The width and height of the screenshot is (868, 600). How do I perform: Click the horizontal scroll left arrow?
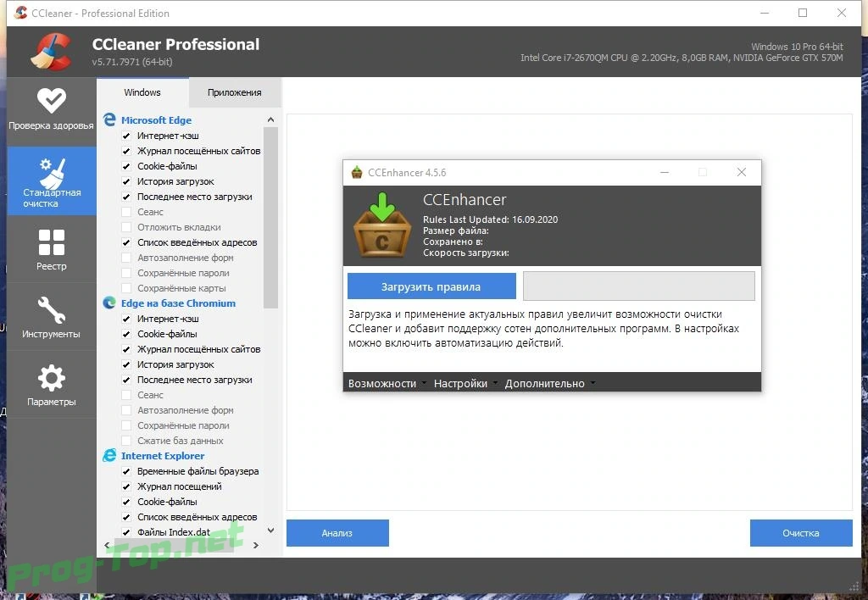[x=107, y=545]
